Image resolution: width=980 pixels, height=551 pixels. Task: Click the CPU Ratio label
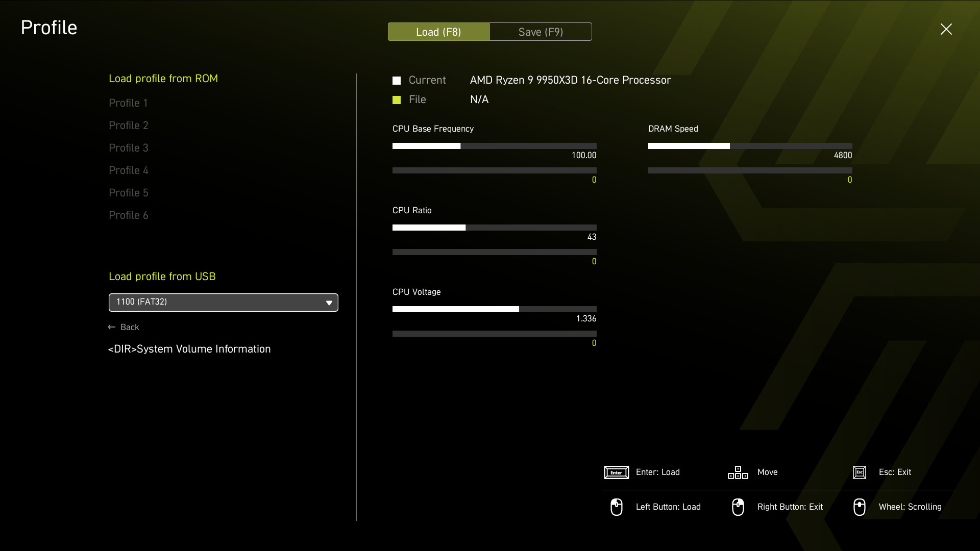[412, 211]
